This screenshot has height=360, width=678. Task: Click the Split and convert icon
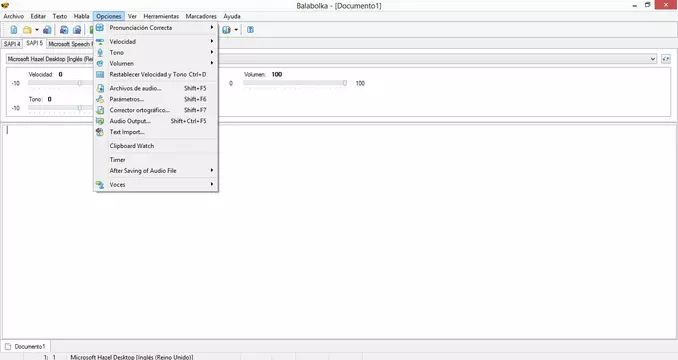point(77,30)
